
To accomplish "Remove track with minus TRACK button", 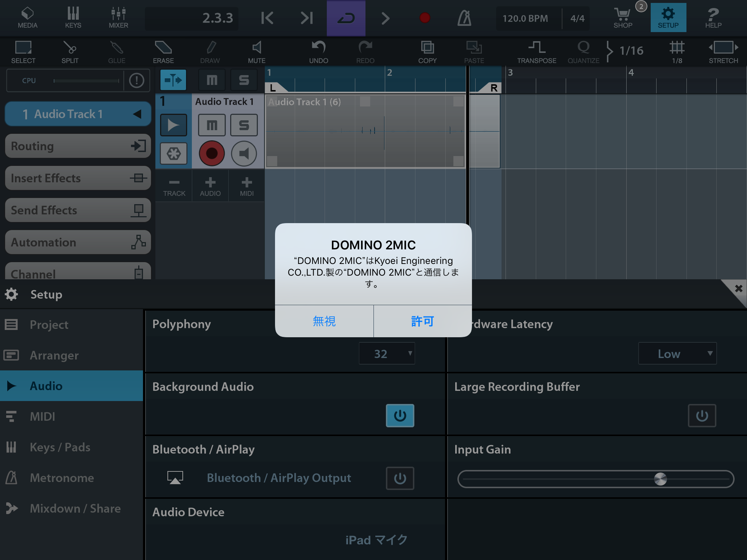I will click(174, 186).
